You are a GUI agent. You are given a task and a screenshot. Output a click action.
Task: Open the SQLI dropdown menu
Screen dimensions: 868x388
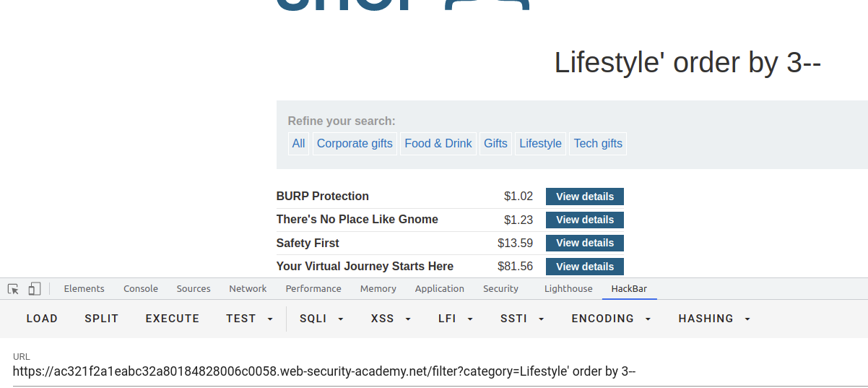point(322,319)
